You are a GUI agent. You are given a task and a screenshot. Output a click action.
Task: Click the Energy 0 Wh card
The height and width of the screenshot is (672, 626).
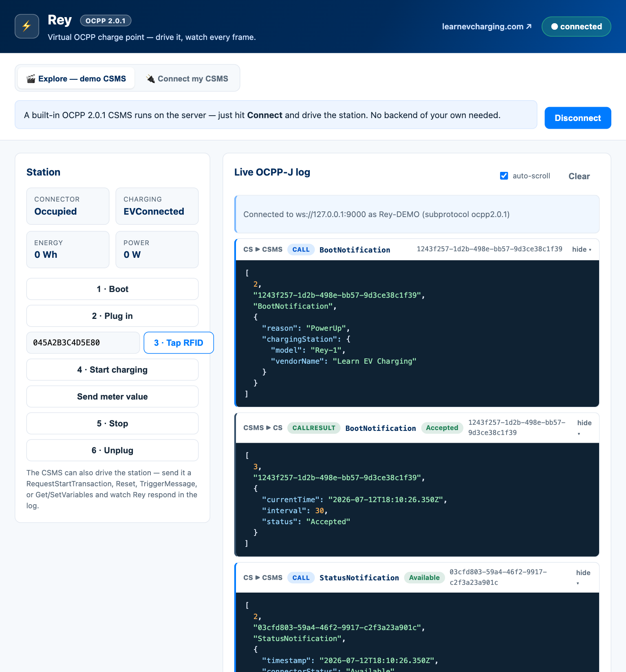coord(68,250)
